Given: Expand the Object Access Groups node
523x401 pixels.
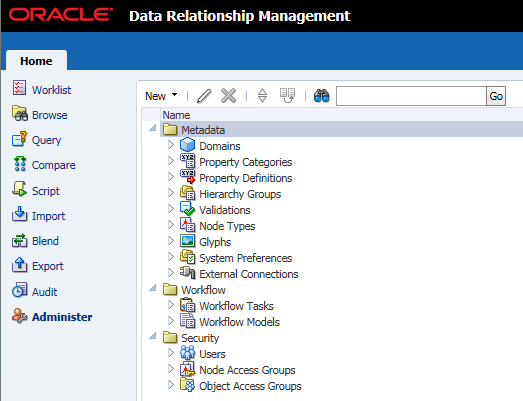Looking at the screenshot, I should point(171,385).
